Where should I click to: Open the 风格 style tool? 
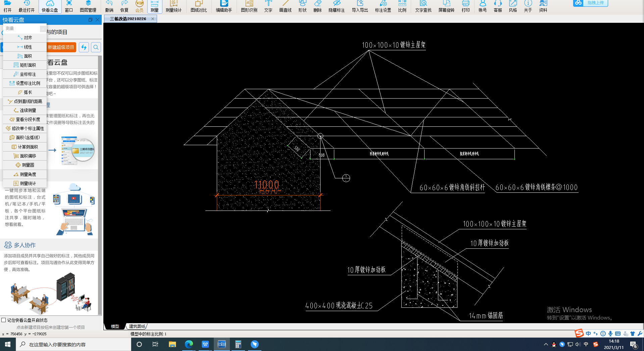point(513,6)
